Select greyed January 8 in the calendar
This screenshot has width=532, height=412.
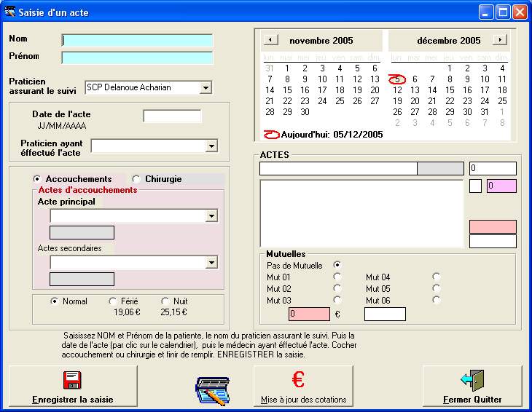click(502, 122)
